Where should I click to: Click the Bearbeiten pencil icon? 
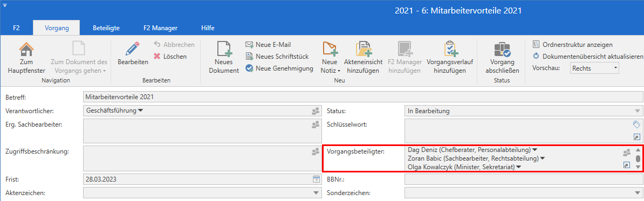click(x=133, y=49)
